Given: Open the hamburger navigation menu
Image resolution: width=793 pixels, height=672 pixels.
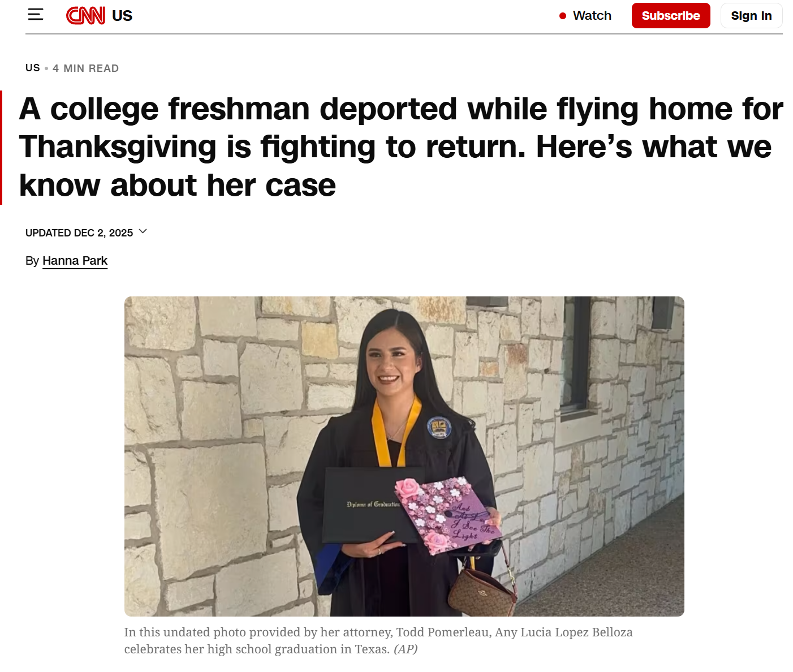Looking at the screenshot, I should 35,15.
